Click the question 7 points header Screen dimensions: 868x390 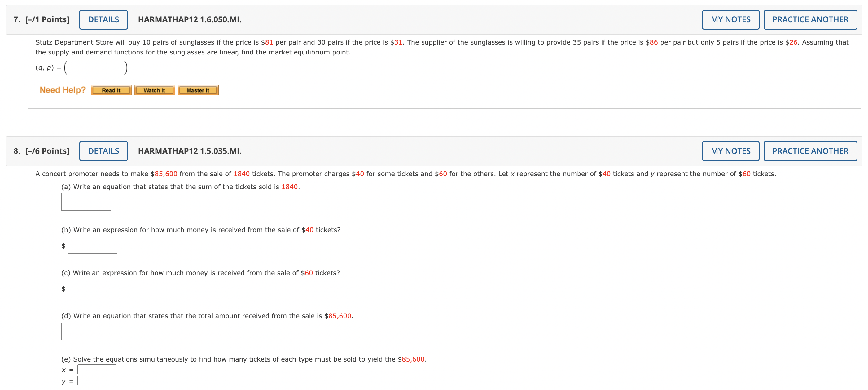click(x=41, y=19)
